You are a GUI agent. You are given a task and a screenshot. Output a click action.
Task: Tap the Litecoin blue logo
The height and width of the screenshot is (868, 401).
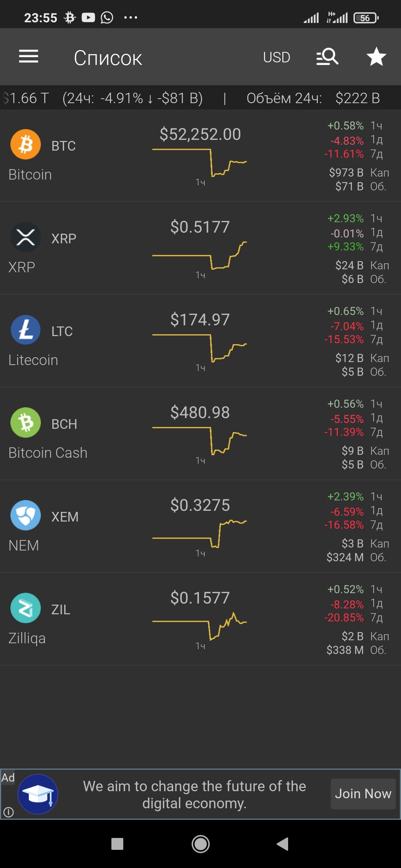26,330
